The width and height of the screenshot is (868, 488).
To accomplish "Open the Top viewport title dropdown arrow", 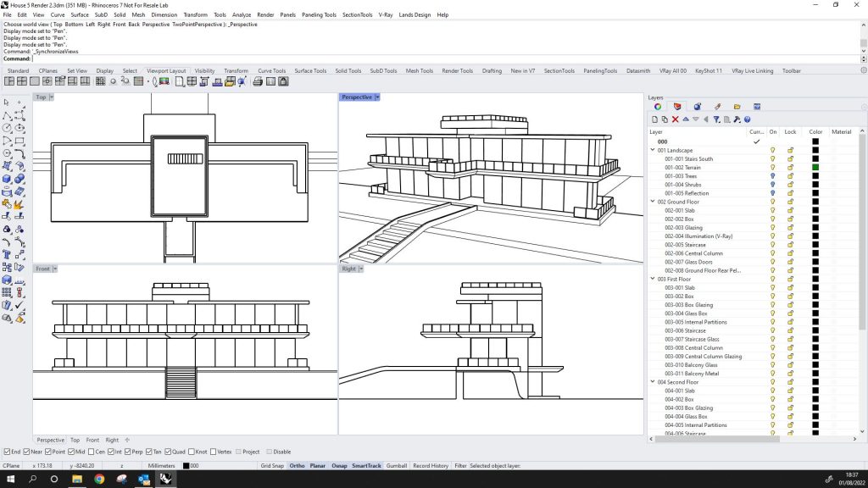I will click(52, 97).
